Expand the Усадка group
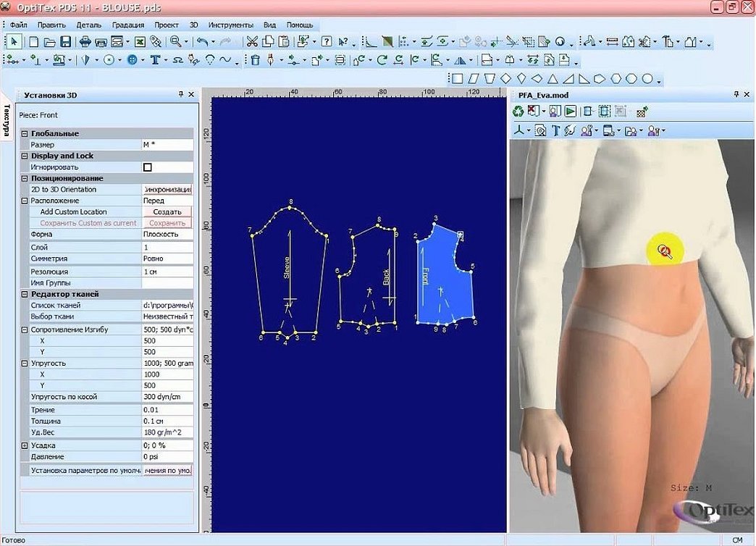 click(x=25, y=445)
